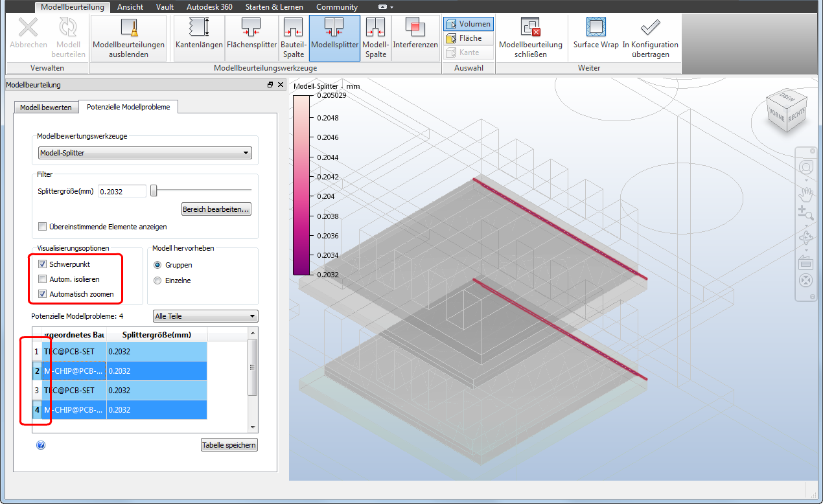Viewport: 823px width, 504px height.
Task: Choose Fläche selection mode
Action: point(469,38)
